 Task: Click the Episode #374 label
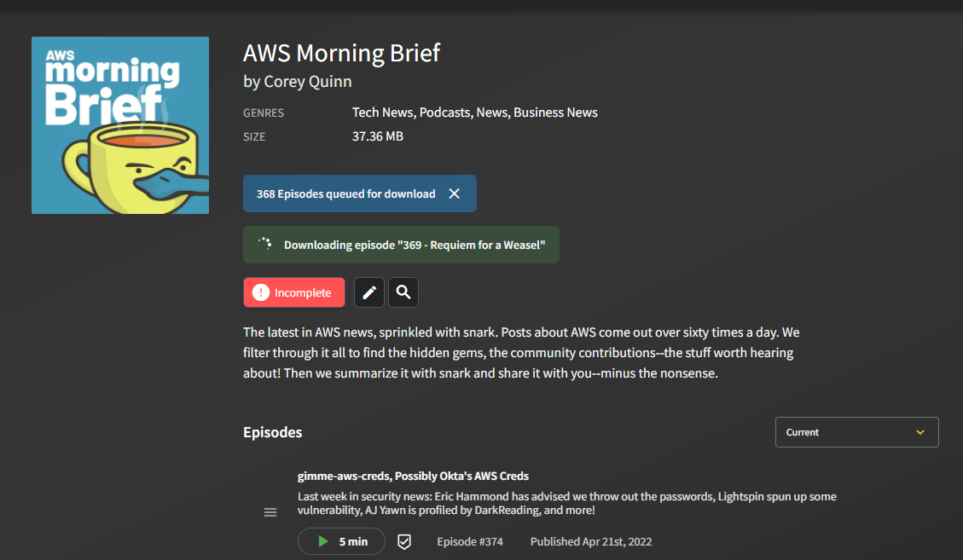coord(470,541)
